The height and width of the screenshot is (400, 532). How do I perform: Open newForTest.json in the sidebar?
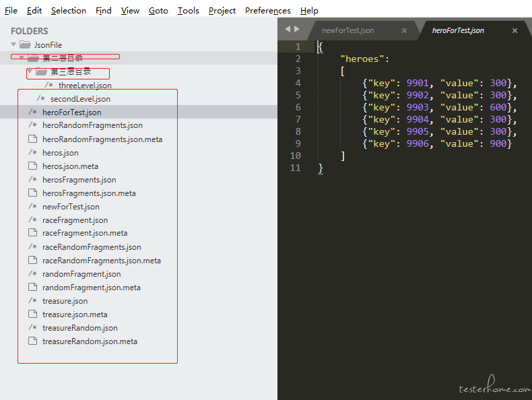point(71,207)
